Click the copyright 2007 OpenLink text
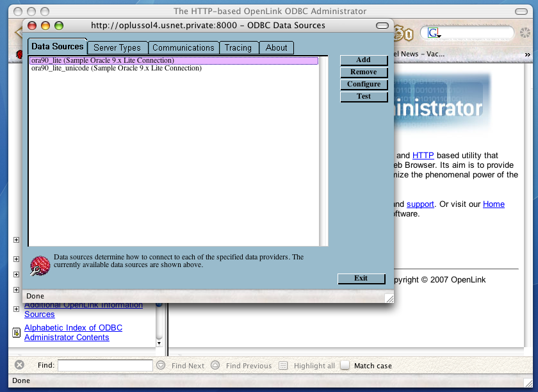Viewport: 538px width, 392px height. 440,280
